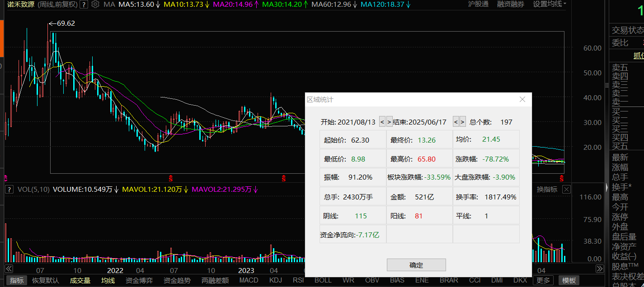Switch to BRAR indicator tab
Screen dimensions: 644x287
[449, 280]
